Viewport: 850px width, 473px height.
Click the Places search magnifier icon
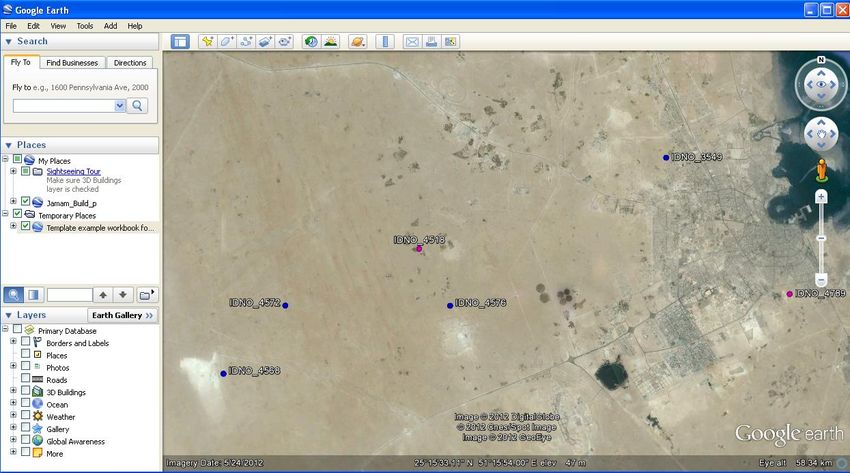click(14, 295)
